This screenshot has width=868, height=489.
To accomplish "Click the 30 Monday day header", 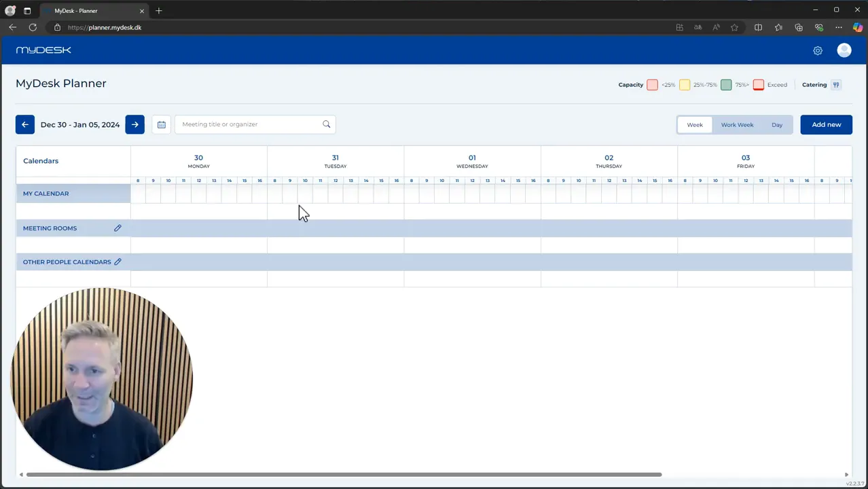I will (x=198, y=161).
